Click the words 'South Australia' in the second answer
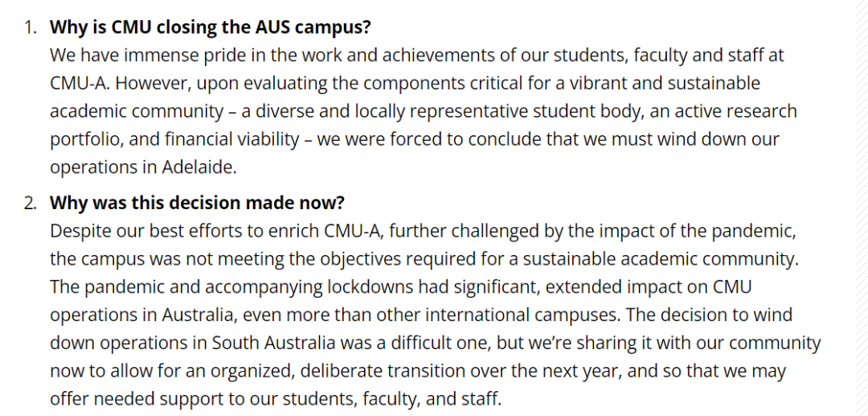Screen dimensions: 868x416 (274, 344)
